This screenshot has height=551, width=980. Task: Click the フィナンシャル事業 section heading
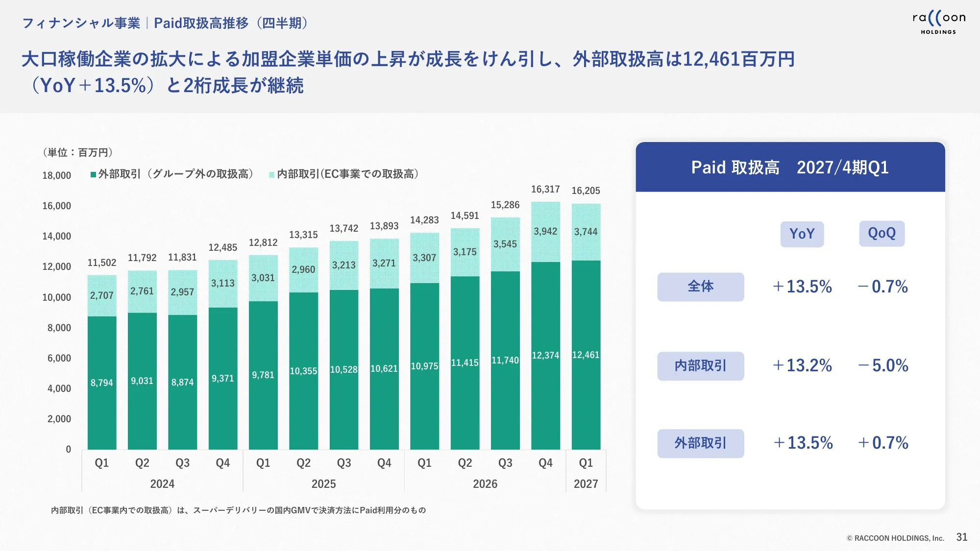tap(81, 23)
